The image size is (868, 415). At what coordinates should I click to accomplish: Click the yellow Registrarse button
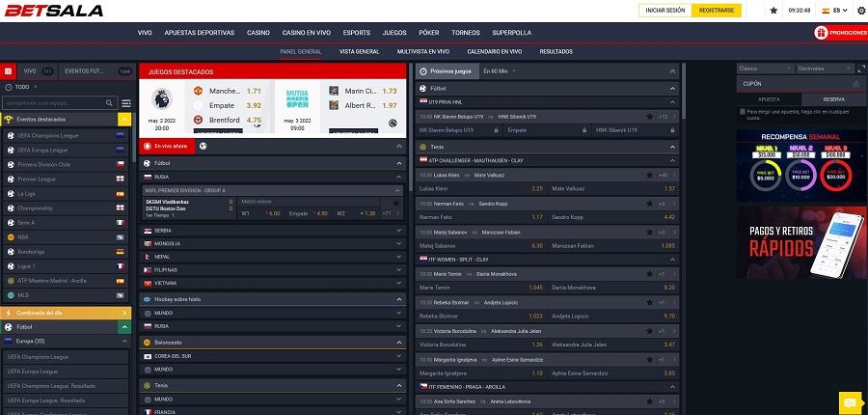click(717, 11)
